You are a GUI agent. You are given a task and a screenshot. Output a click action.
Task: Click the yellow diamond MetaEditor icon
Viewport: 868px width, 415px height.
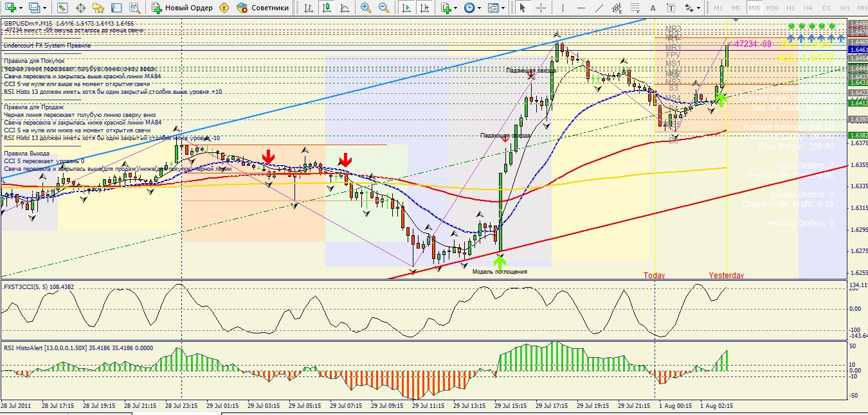(224, 8)
